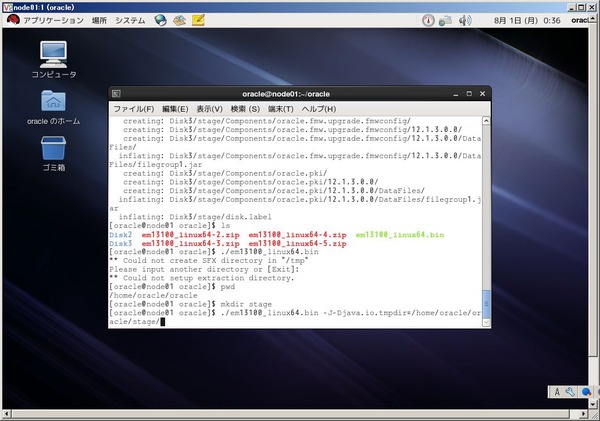Click terminal scrollbar down arrow

486,322
